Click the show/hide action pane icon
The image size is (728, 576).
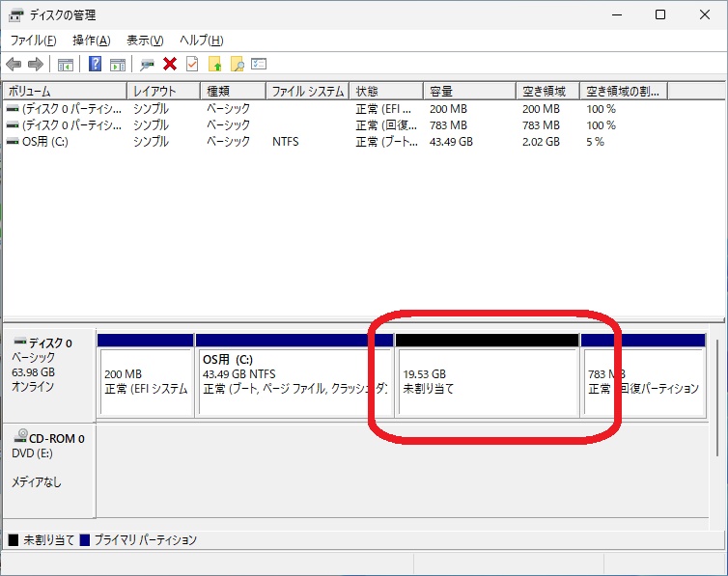pos(118,65)
